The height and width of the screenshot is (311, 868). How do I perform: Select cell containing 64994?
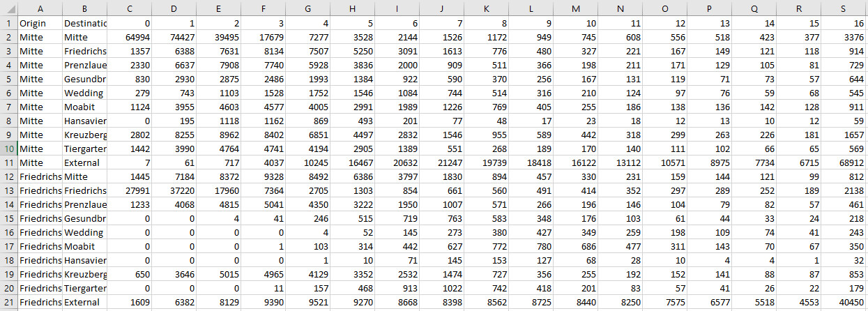pos(129,37)
